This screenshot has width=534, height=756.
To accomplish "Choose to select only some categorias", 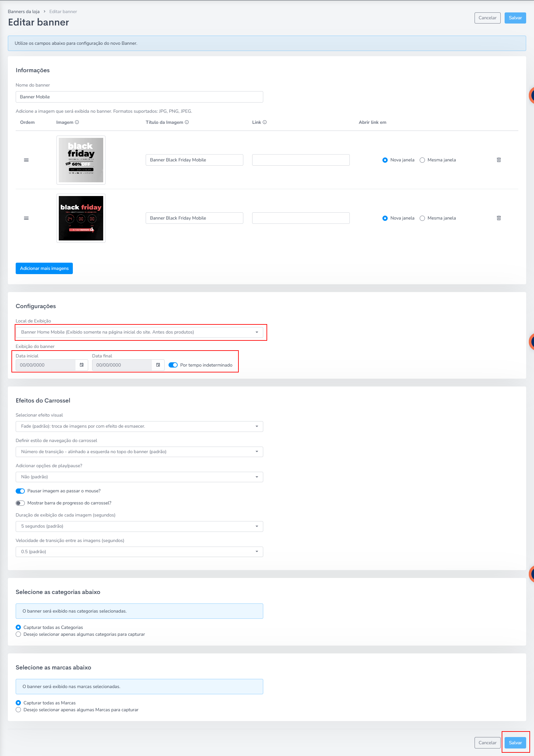I will (18, 634).
